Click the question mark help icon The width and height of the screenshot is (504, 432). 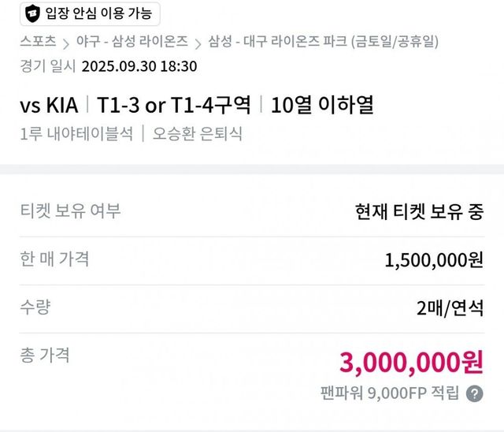tap(474, 394)
